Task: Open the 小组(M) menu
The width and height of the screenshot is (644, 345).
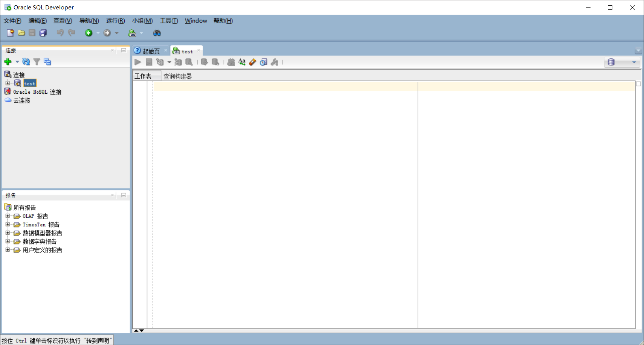Action: pos(142,21)
